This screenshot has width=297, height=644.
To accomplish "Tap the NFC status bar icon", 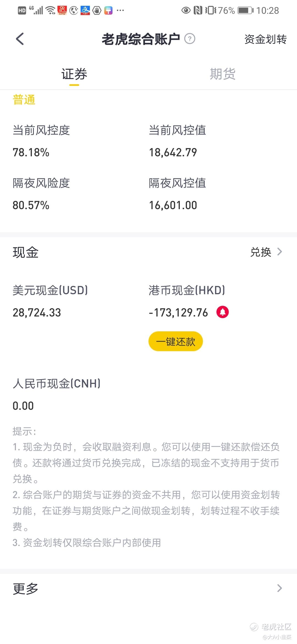I will coord(198,10).
